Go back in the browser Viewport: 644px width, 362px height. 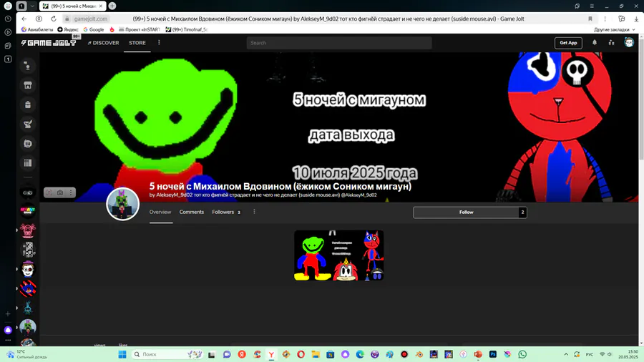click(x=24, y=19)
